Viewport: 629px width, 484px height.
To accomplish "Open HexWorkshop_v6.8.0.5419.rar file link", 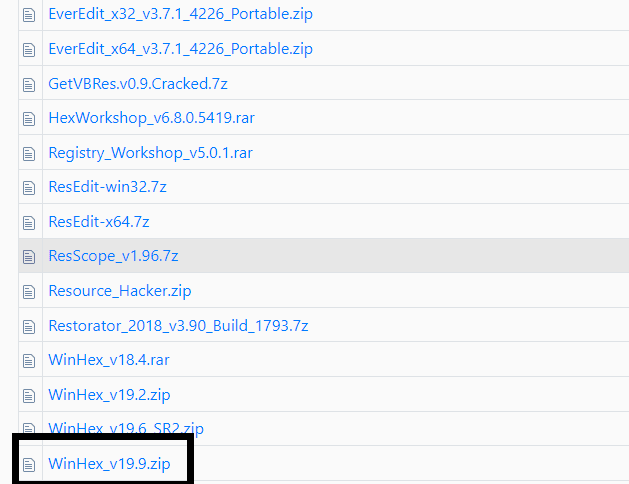I will 152,118.
